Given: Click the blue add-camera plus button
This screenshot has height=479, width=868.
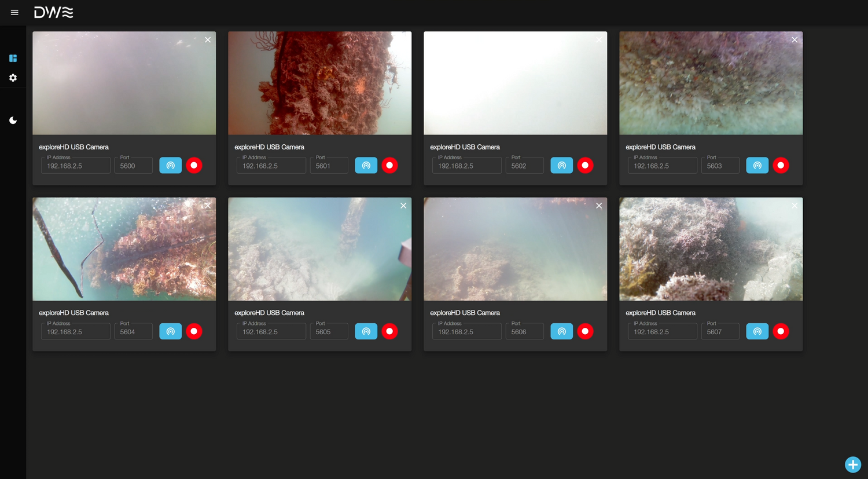Looking at the screenshot, I should (x=853, y=465).
